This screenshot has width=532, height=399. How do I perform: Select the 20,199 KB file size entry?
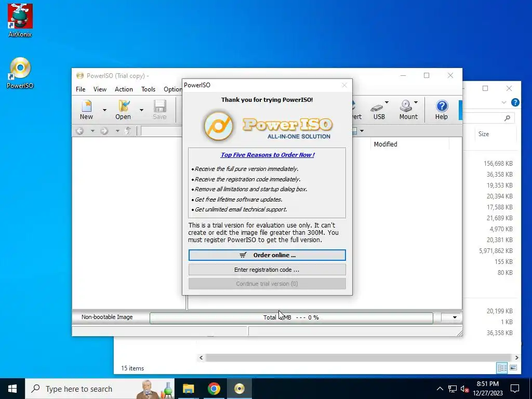point(499,311)
